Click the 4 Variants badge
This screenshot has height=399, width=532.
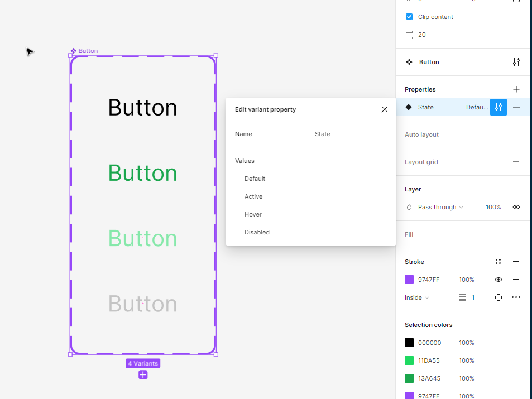point(143,363)
